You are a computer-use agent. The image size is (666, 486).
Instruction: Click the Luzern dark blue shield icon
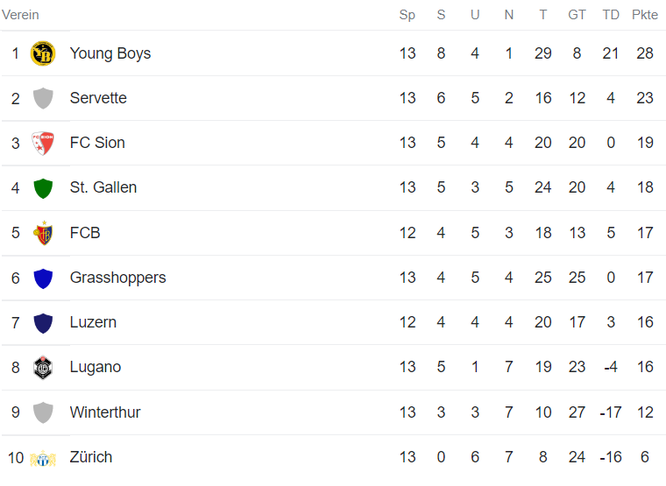click(43, 323)
